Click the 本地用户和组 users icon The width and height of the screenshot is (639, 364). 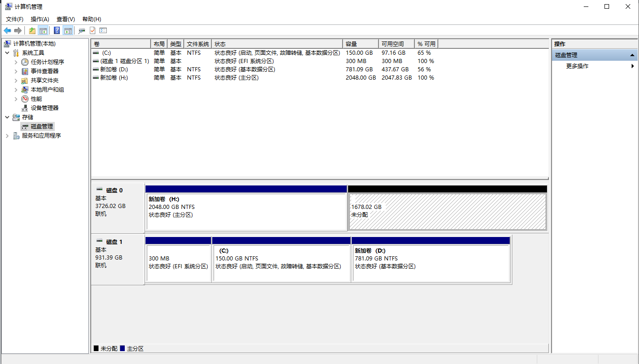[x=25, y=90]
